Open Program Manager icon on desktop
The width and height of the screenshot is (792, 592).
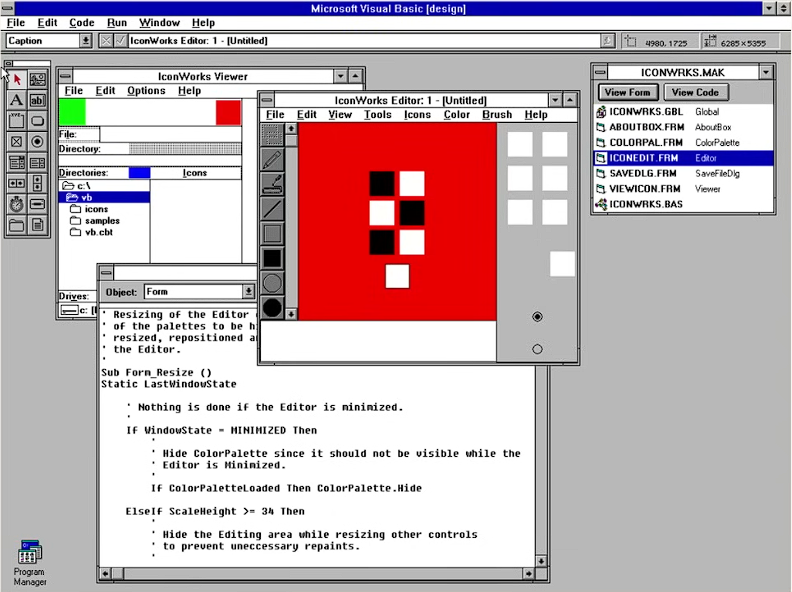29,563
